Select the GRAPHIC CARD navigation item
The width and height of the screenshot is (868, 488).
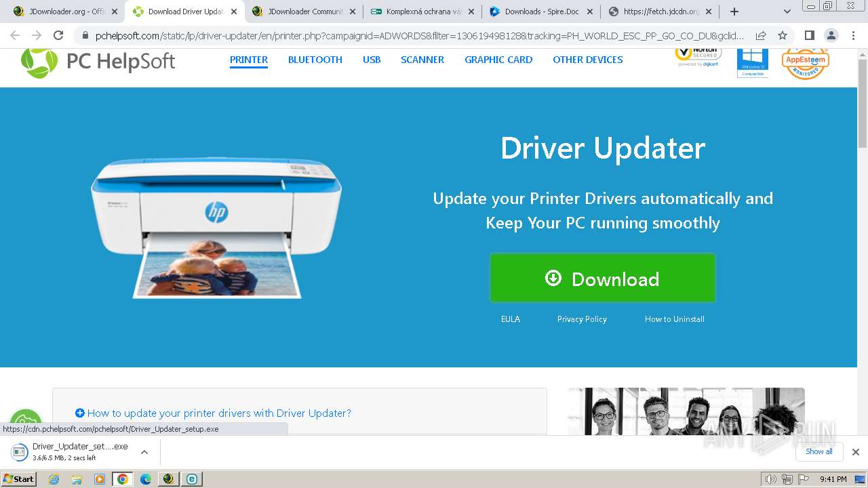click(x=498, y=60)
